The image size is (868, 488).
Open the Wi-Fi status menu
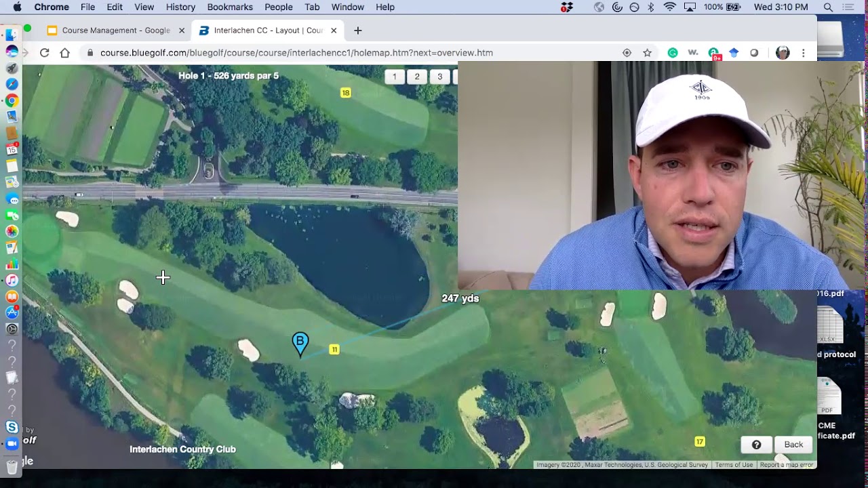pyautogui.click(x=670, y=7)
